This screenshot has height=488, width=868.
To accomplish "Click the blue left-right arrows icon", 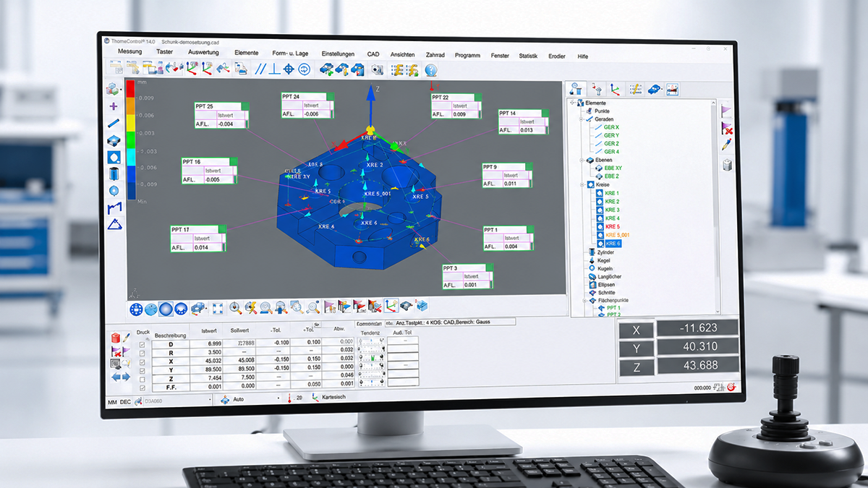I will (120, 377).
